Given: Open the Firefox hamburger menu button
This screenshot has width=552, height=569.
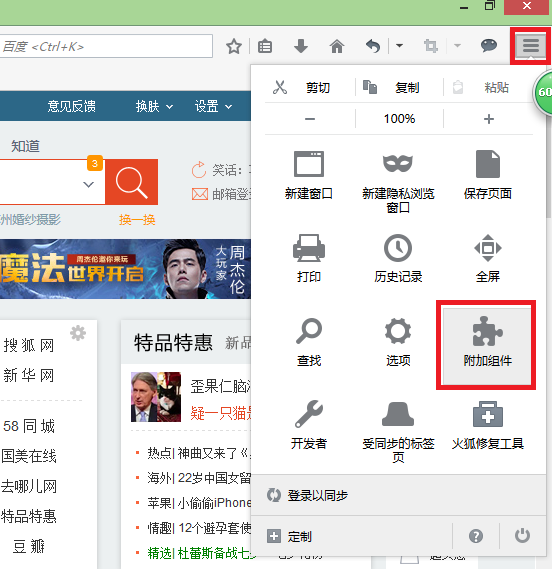Looking at the screenshot, I should point(531,46).
